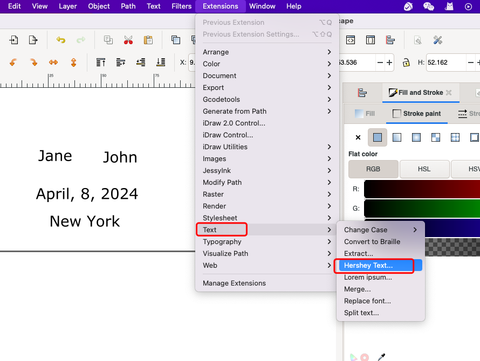Choose Lorem ipsum entry
This screenshot has width=480, height=361.
[x=381, y=277]
